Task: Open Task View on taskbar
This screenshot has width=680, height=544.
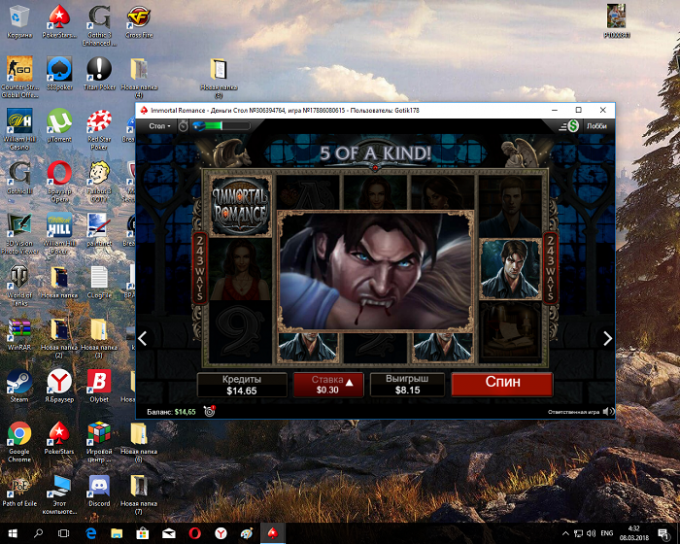Action: 64,533
